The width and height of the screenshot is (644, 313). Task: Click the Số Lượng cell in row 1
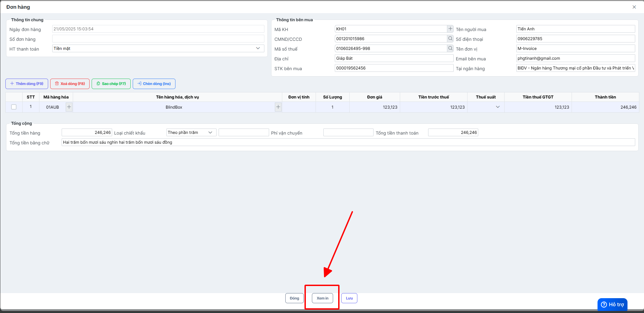[332, 107]
